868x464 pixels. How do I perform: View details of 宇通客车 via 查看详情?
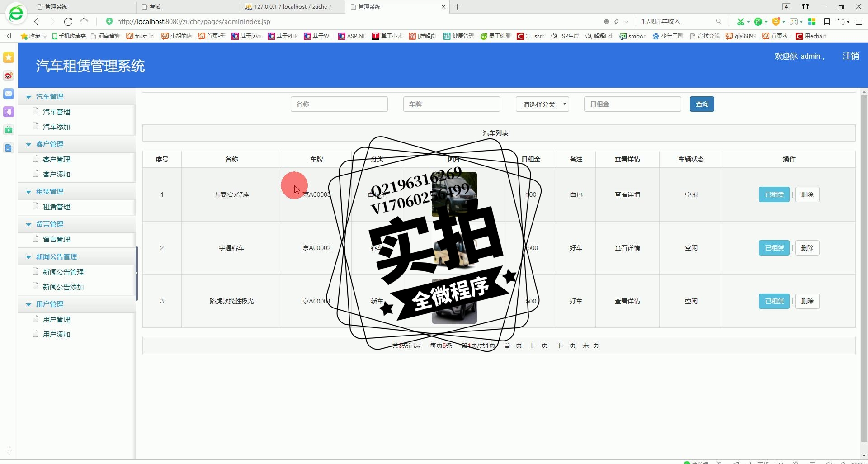coord(627,248)
